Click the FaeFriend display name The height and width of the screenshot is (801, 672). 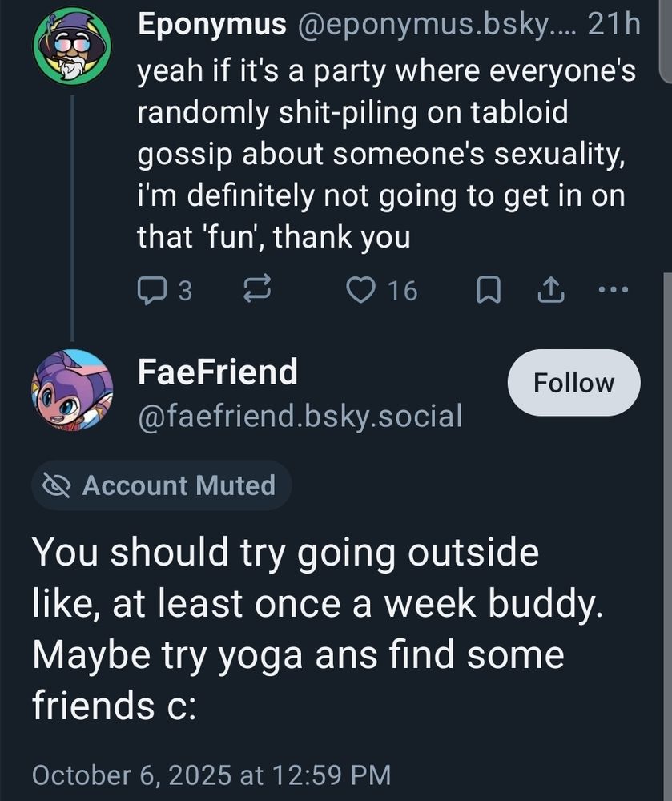pos(217,372)
